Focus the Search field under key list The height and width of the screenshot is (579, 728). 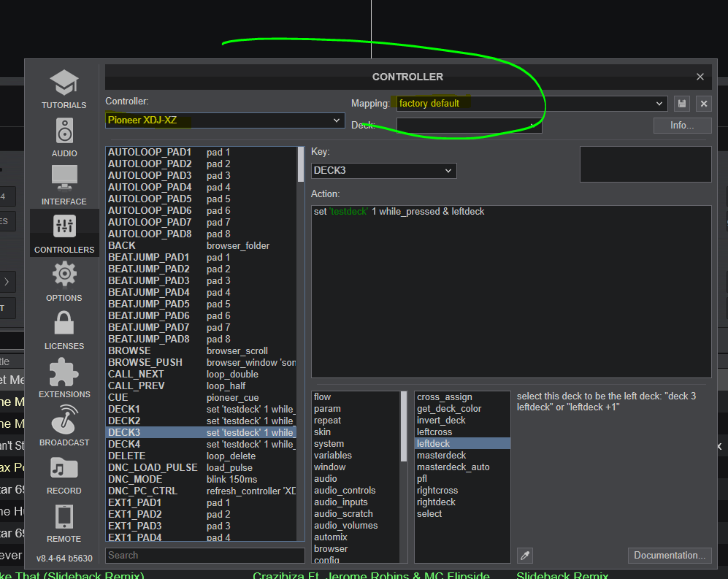coord(205,556)
